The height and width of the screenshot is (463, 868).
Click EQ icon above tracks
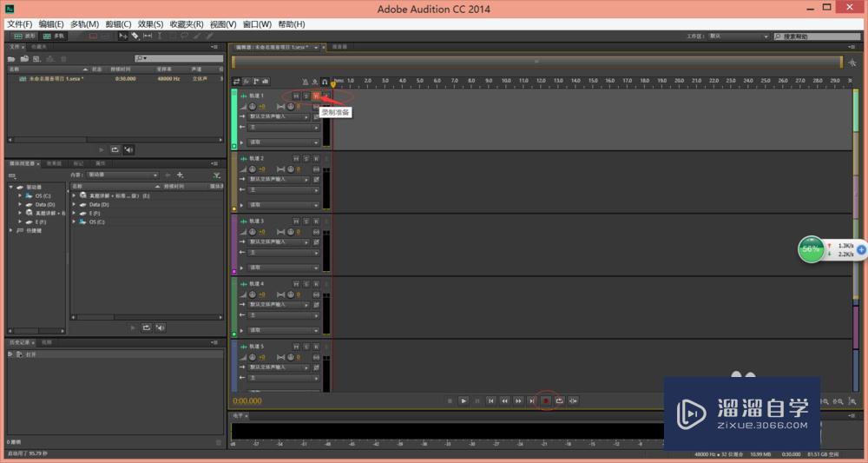coord(265,82)
